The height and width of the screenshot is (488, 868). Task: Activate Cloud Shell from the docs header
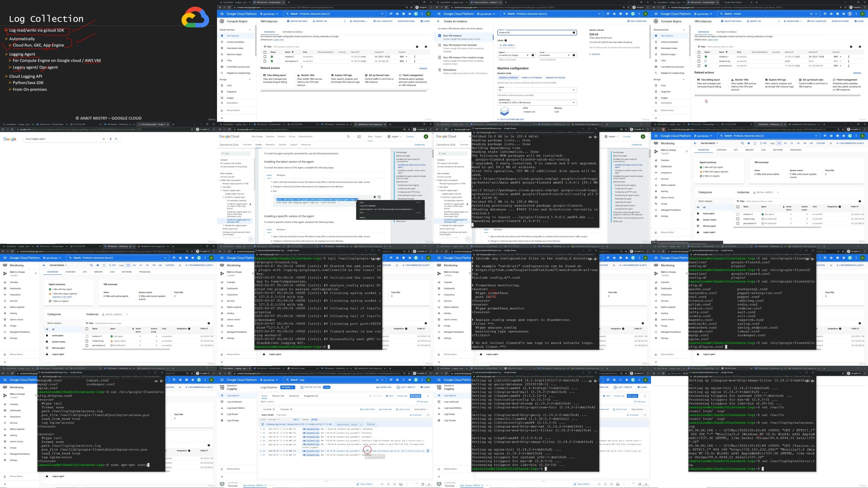click(x=359, y=136)
